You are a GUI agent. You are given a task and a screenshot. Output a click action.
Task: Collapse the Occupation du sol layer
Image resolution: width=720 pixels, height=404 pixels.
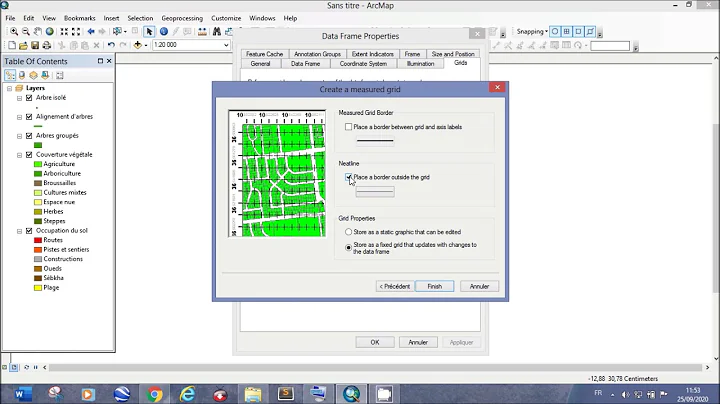19,231
